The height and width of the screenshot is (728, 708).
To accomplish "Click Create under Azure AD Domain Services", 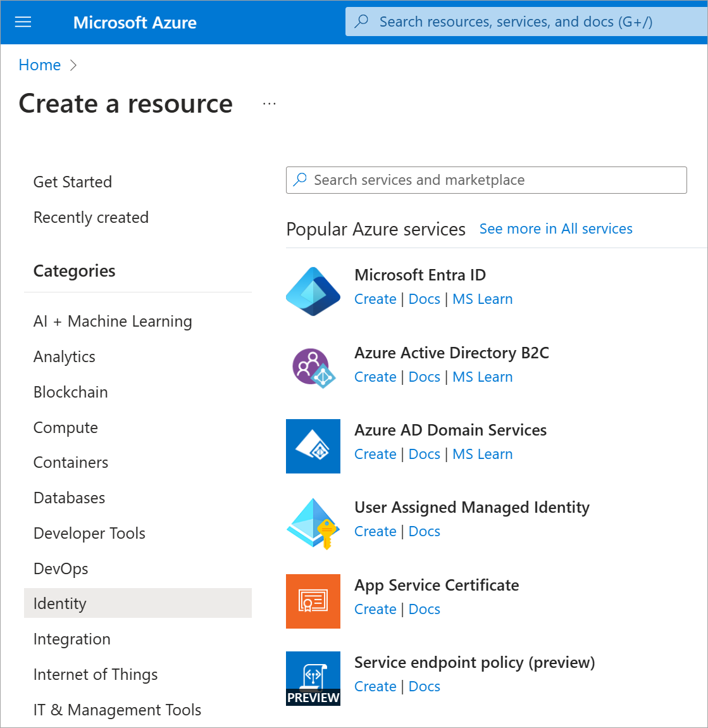I will click(375, 454).
